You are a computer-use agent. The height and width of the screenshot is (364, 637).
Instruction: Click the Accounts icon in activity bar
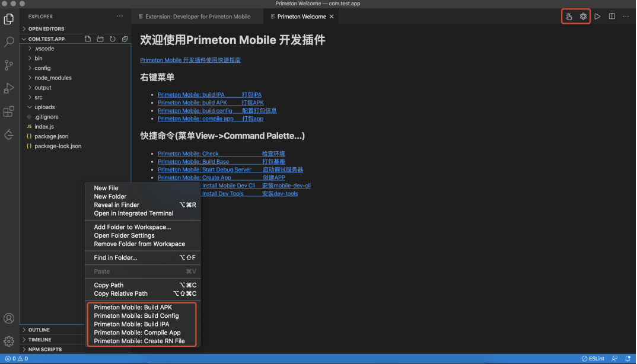9,319
